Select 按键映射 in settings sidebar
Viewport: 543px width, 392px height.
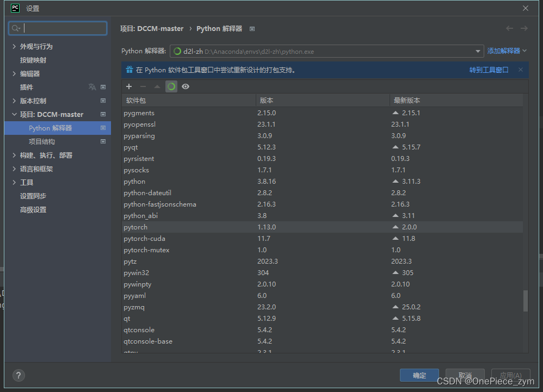tap(33, 60)
